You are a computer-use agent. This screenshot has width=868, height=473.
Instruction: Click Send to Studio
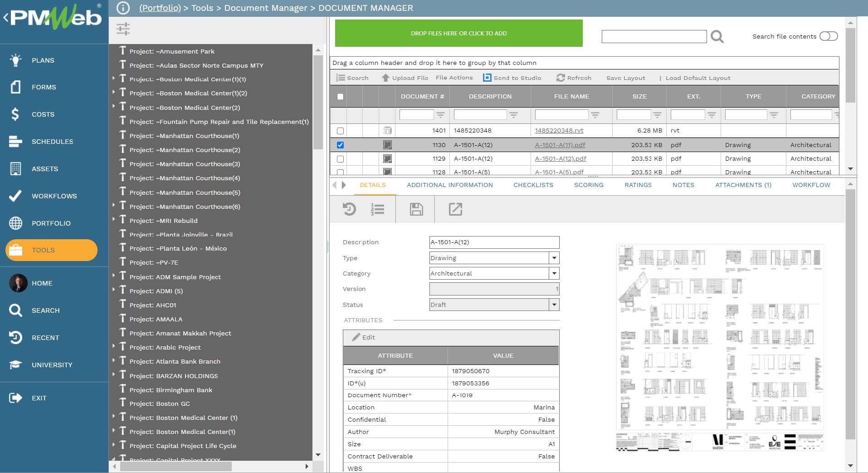[x=512, y=78]
